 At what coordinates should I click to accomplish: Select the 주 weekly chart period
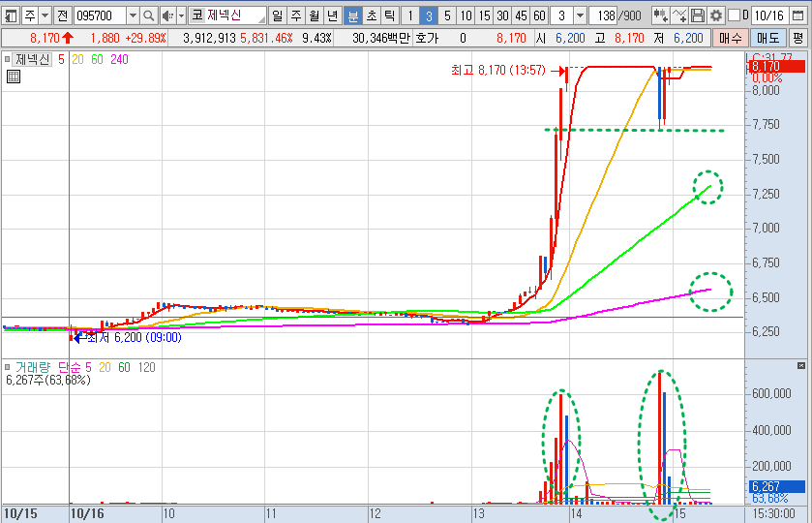(x=296, y=15)
